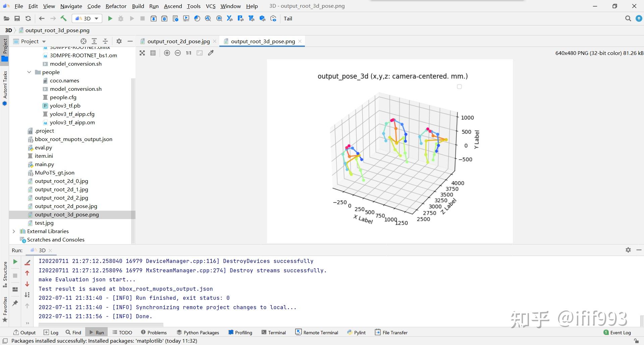Switch to the output_root_2d_pose.jpg tab
This screenshot has width=644, height=345.
[x=178, y=42]
